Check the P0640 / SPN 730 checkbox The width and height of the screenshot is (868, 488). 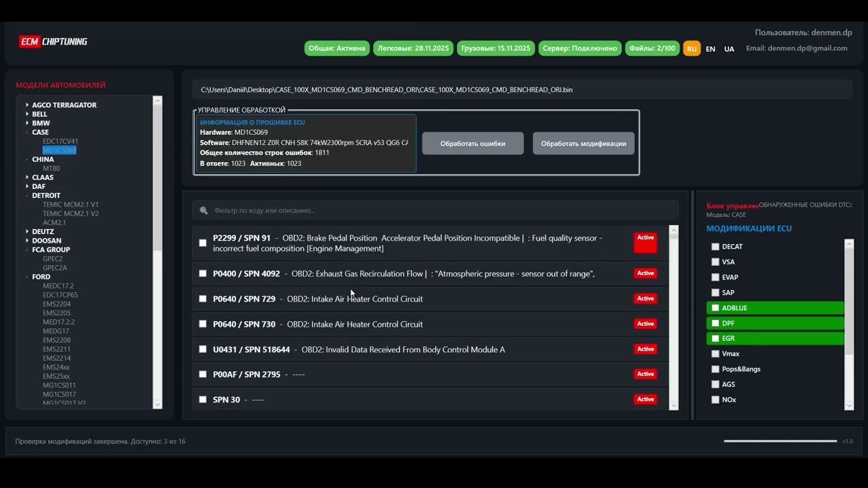[203, 324]
